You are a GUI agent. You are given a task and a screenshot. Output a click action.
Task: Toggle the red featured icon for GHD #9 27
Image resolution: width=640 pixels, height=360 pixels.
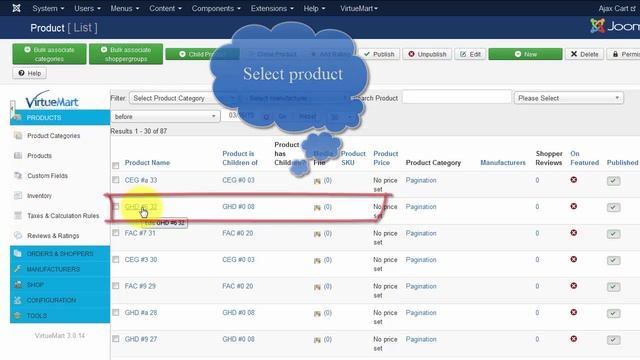click(573, 339)
